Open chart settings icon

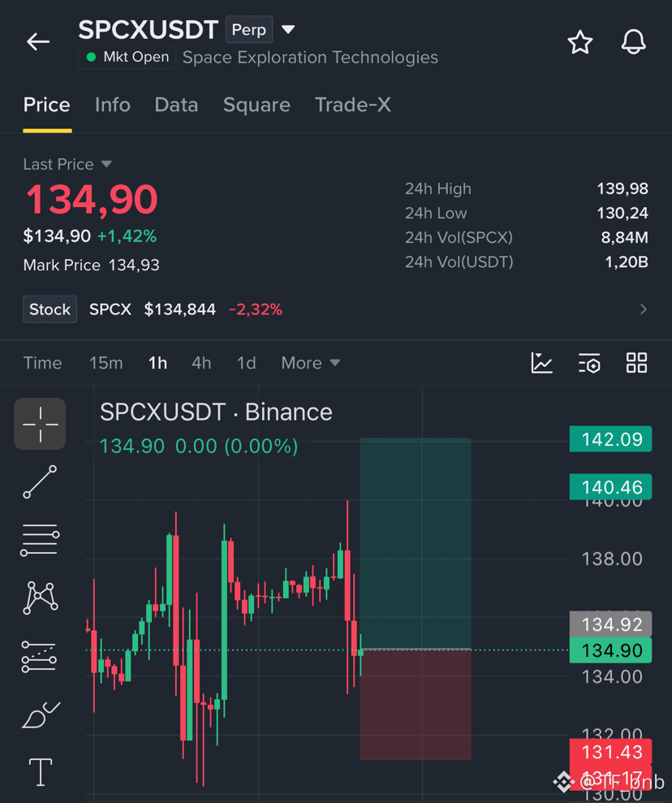pyautogui.click(x=589, y=363)
